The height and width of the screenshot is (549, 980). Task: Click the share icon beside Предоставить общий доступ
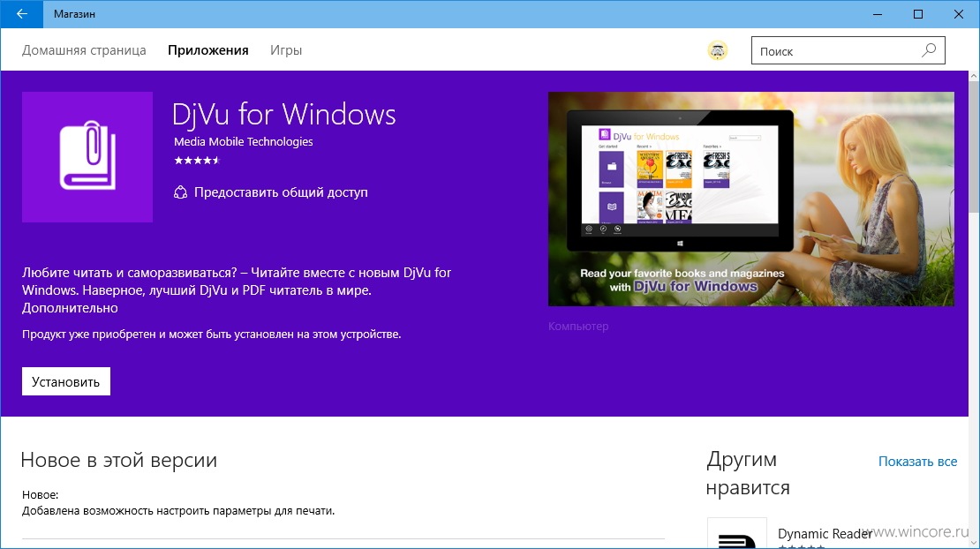point(181,192)
